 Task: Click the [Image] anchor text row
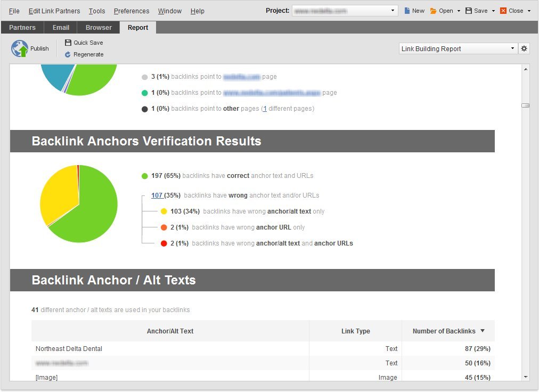263,377
